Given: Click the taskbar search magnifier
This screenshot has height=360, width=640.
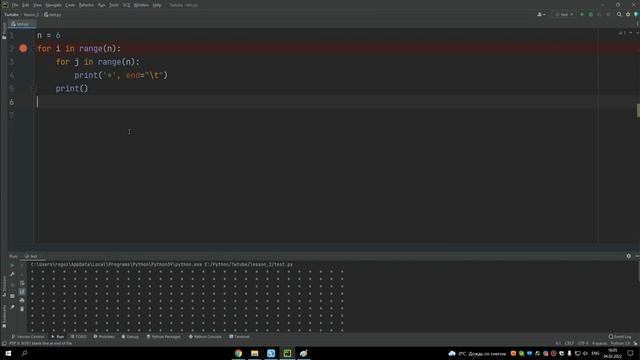Looking at the screenshot, I should (24, 353).
